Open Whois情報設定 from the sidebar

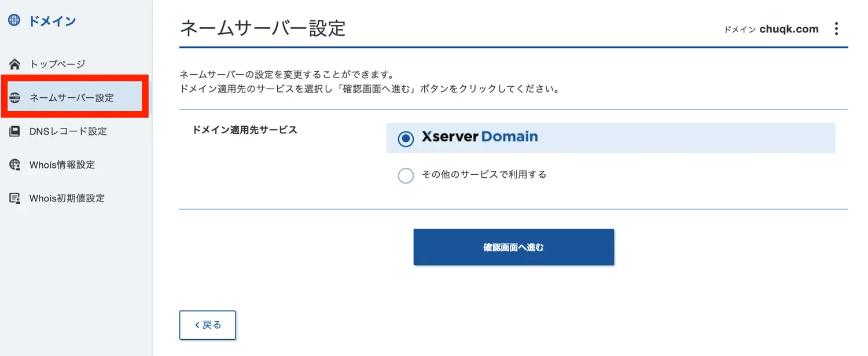[x=62, y=165]
